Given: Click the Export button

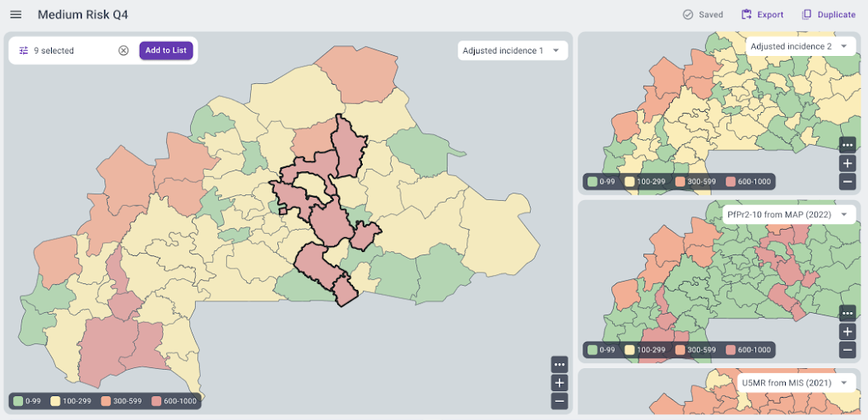Looking at the screenshot, I should tap(762, 15).
